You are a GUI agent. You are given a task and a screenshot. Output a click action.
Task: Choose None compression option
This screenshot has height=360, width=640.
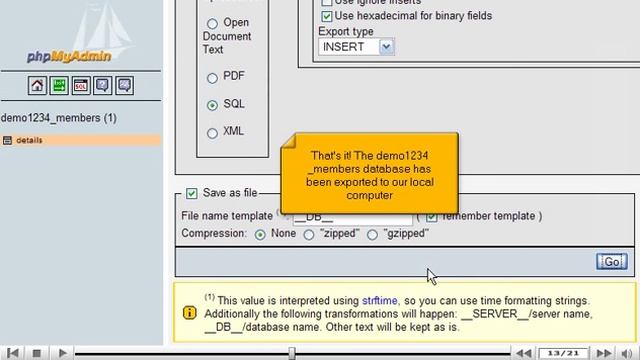260,235
